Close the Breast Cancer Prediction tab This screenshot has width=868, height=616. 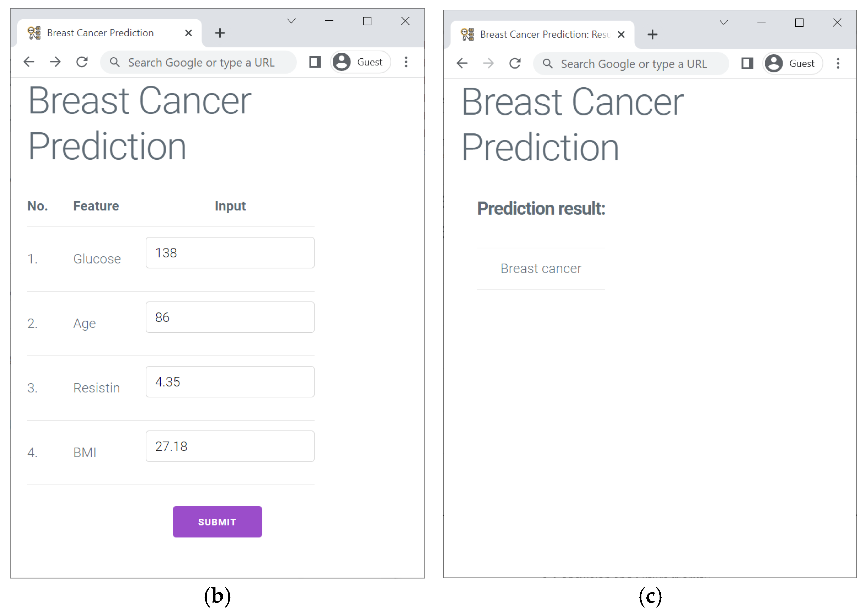188,33
